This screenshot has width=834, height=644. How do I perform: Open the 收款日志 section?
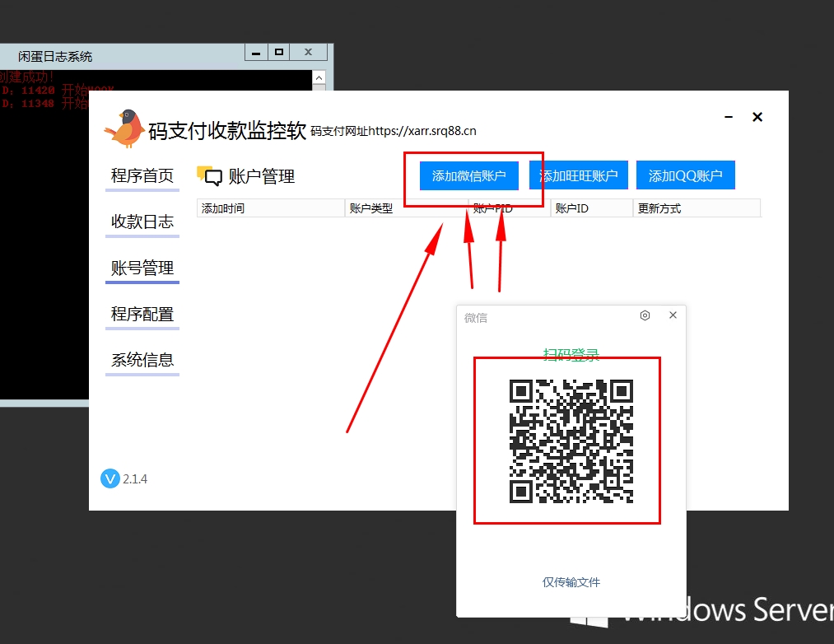click(142, 222)
